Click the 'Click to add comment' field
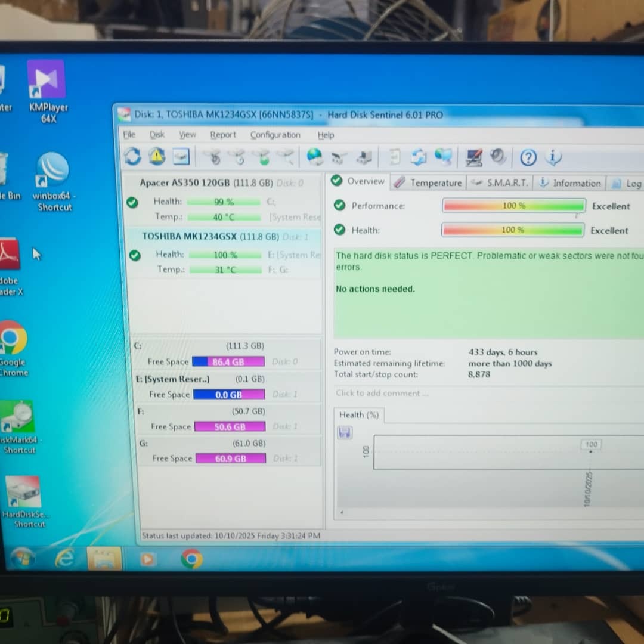The height and width of the screenshot is (644, 644). pos(382,393)
